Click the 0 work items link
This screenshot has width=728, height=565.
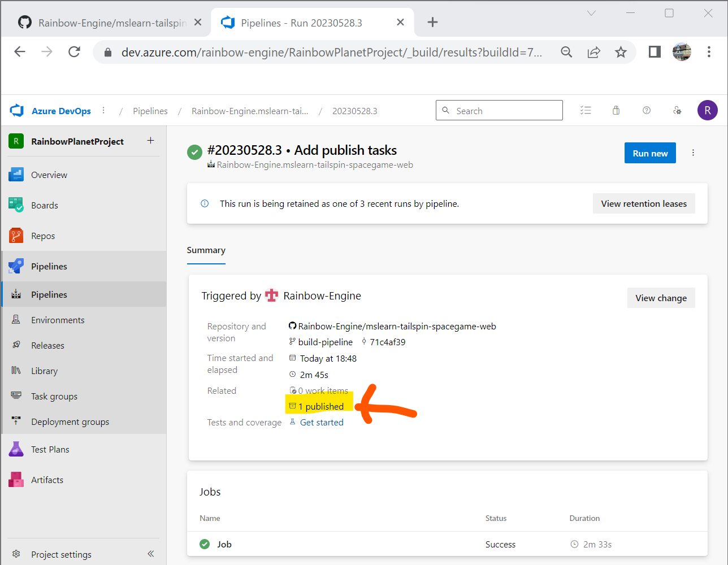coord(323,390)
